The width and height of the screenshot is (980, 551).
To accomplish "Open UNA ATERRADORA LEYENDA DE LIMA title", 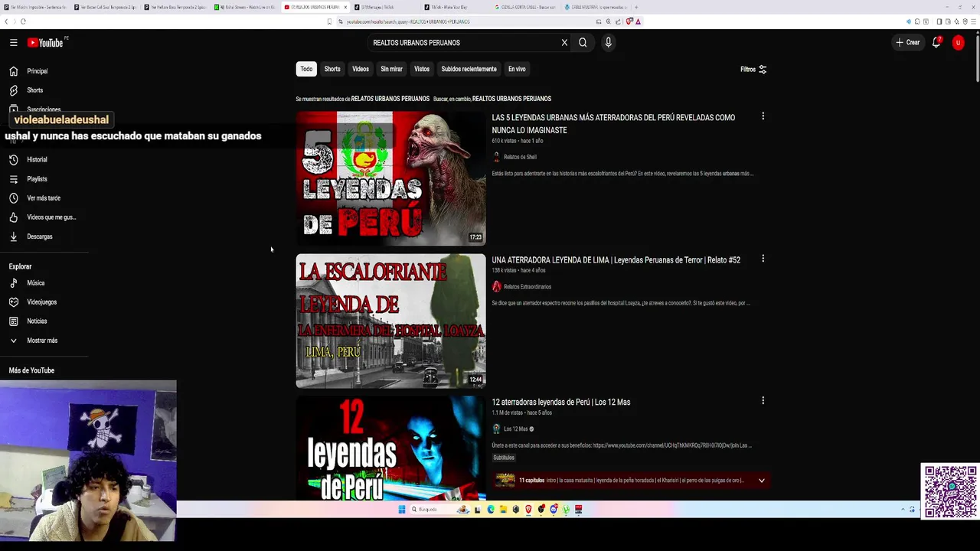I will pos(616,260).
